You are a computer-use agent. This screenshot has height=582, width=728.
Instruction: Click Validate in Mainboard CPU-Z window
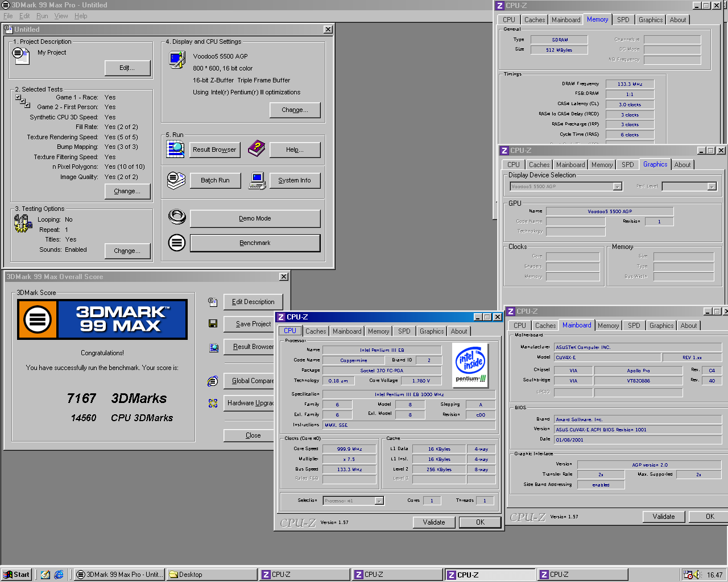[664, 517]
